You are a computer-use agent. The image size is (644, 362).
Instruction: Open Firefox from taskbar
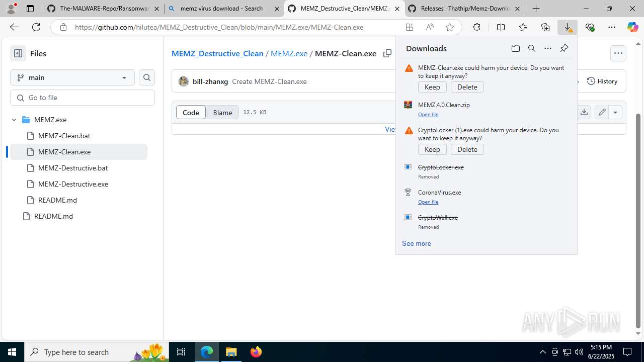[x=256, y=352]
